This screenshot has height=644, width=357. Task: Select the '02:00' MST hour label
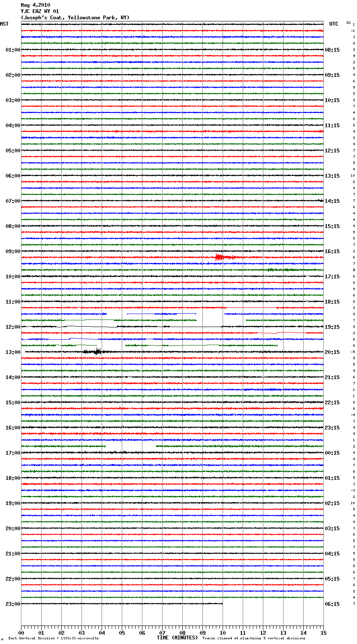(x=13, y=75)
